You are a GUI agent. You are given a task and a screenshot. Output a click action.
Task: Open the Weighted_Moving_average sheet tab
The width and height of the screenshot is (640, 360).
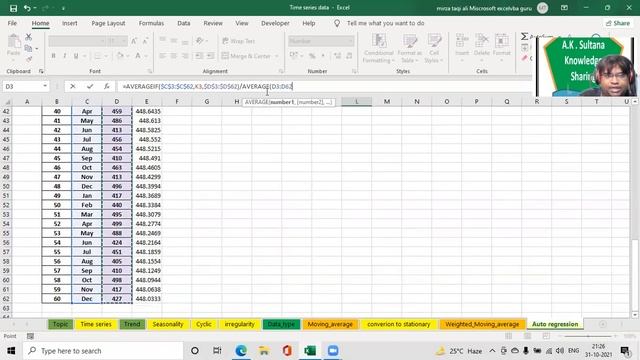(482, 324)
